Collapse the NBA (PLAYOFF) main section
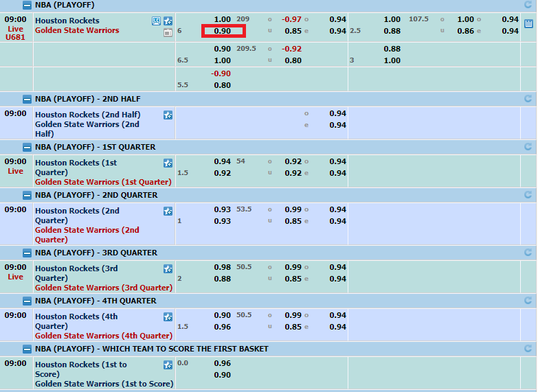 click(27, 5)
